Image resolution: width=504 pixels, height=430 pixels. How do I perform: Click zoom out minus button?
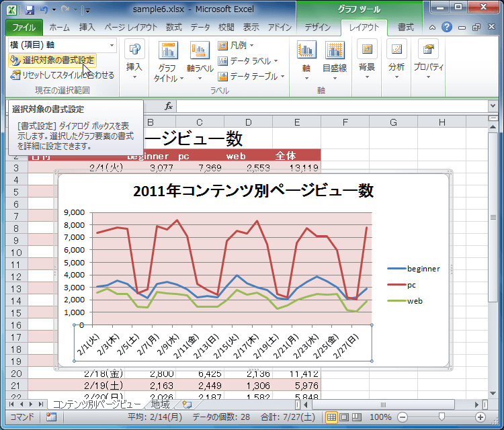[x=402, y=417]
